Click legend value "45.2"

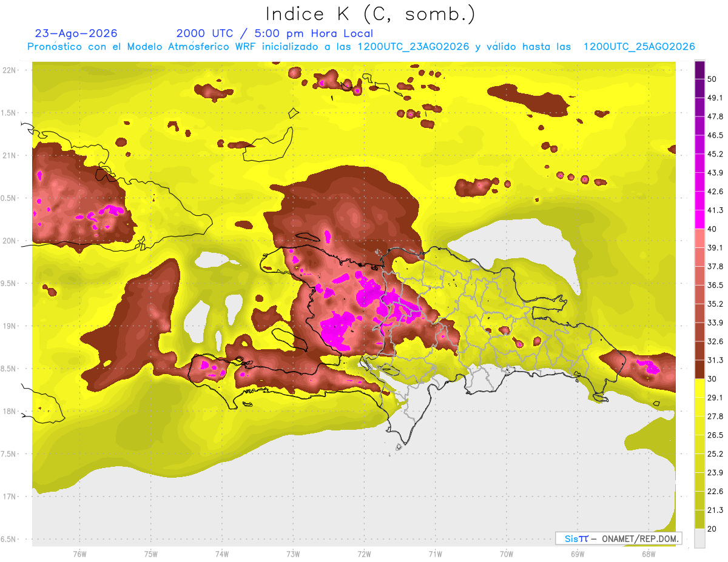(x=715, y=154)
